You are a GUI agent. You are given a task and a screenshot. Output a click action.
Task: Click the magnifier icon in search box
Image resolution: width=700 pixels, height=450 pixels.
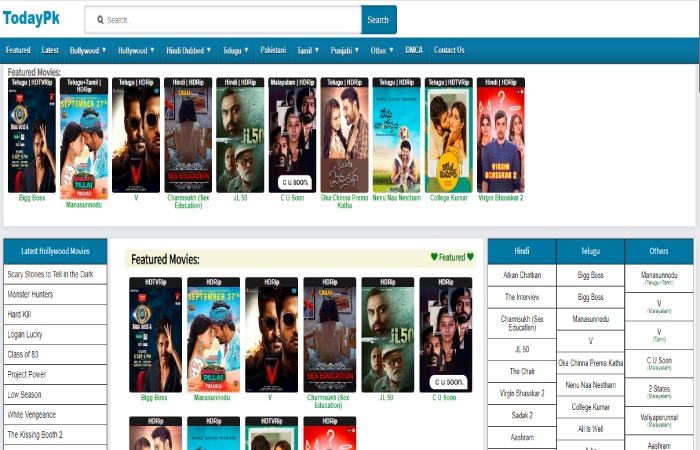click(100, 20)
